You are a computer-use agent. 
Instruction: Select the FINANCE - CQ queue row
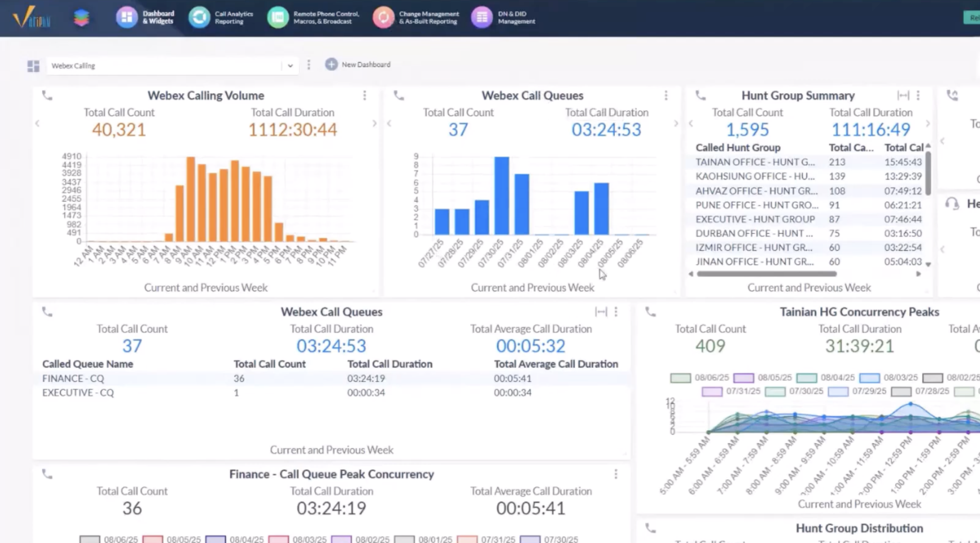click(73, 379)
